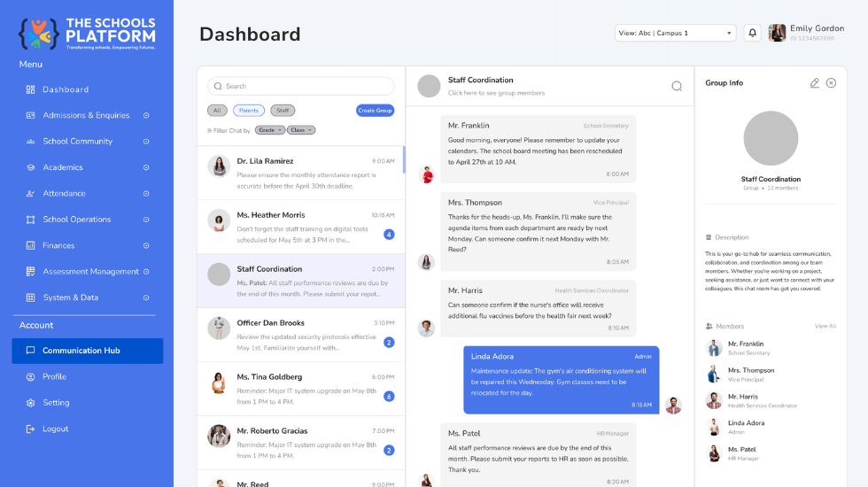Screen dimensions: 868x487
Task: Open Setting gear in sidebar
Action: (30, 403)
